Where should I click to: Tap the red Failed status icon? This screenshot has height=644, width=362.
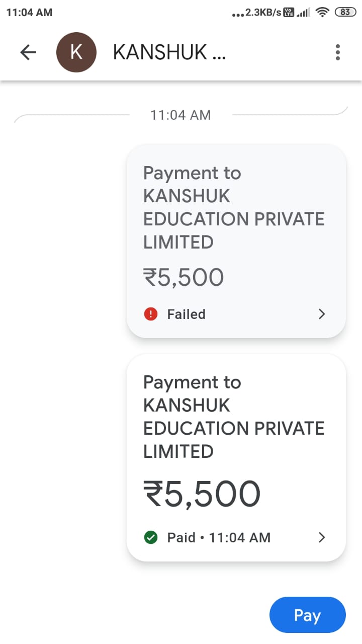point(150,314)
